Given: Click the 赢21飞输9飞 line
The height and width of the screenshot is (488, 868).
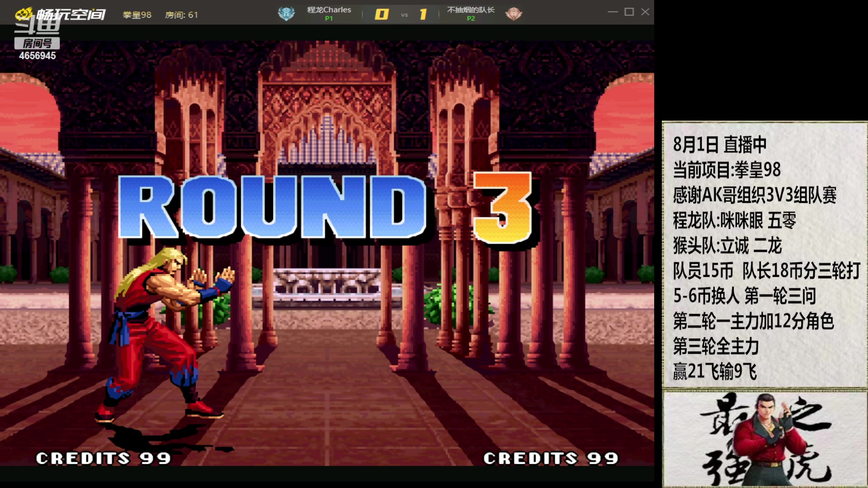Looking at the screenshot, I should point(715,372).
